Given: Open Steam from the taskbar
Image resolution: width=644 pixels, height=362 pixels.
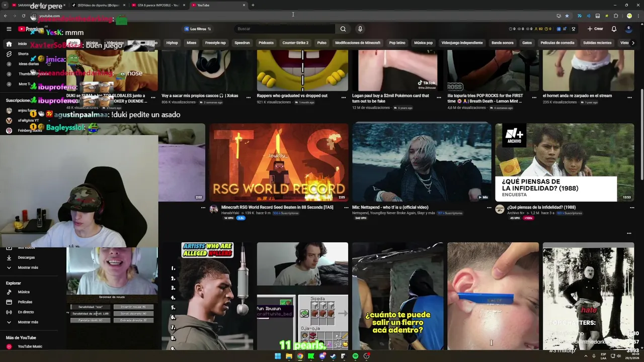Looking at the screenshot, I should tap(333, 356).
